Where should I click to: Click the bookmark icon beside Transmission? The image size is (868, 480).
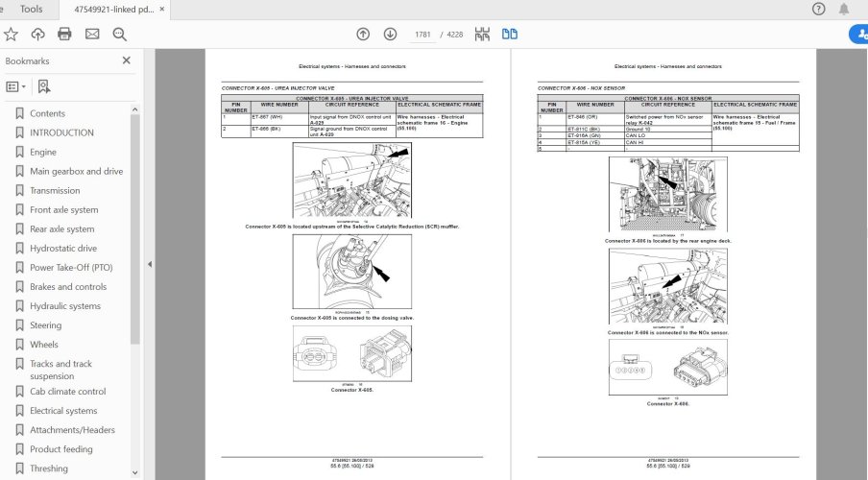(x=19, y=190)
